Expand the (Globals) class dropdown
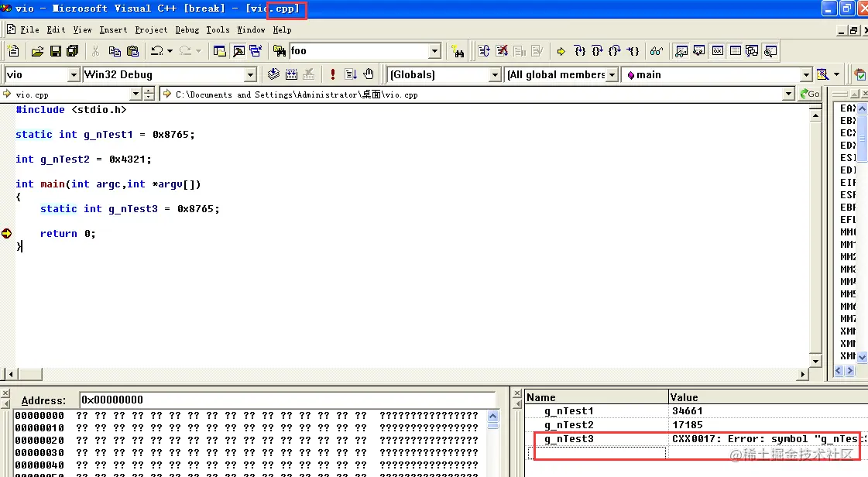 tap(495, 74)
